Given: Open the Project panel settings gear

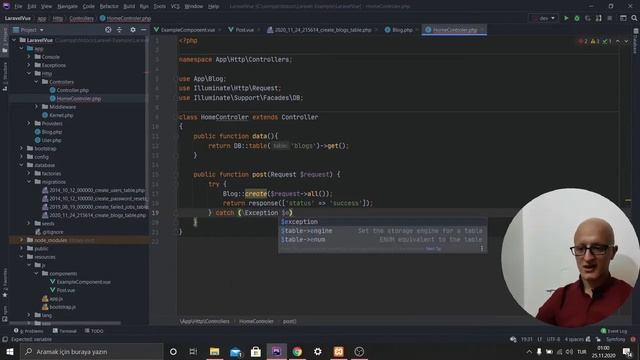Looking at the screenshot, I should click(x=133, y=30).
